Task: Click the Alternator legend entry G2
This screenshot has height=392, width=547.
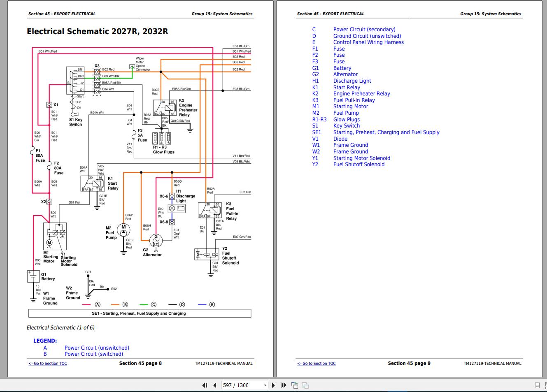Action: coord(345,74)
